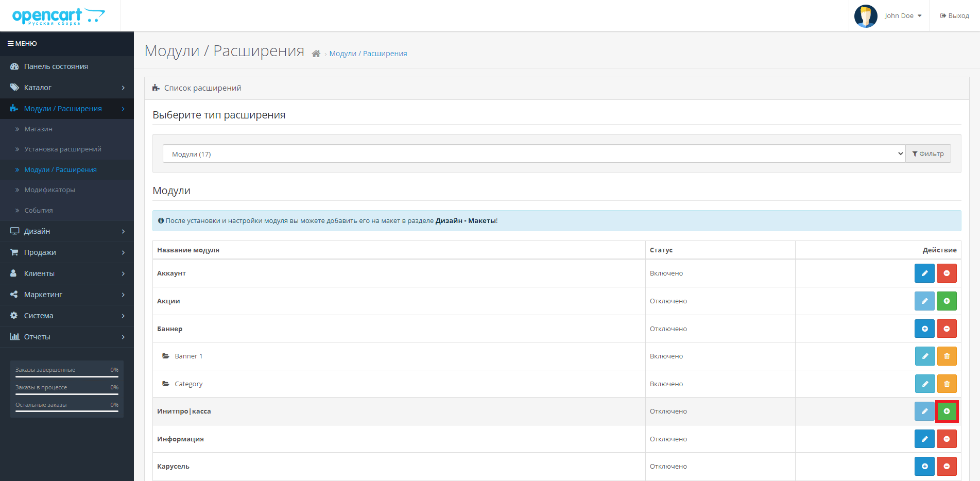Delete the Banner 1 submodule
980x481 pixels.
click(x=947, y=356)
